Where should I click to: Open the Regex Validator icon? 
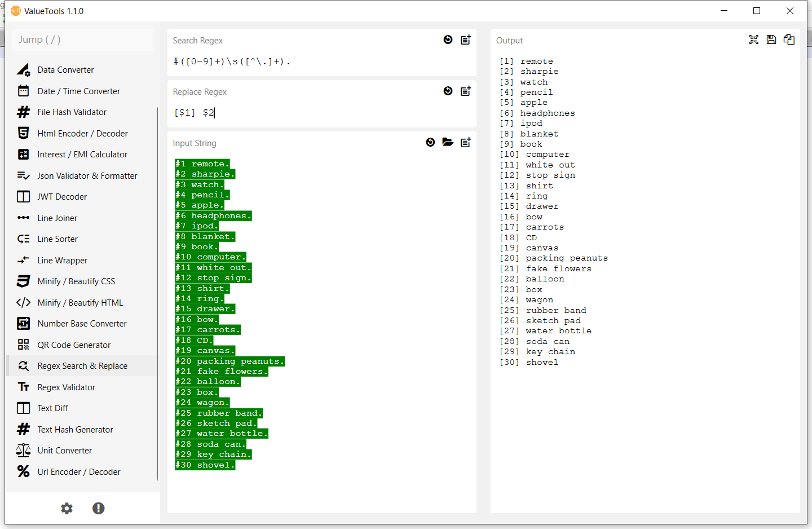(23, 387)
